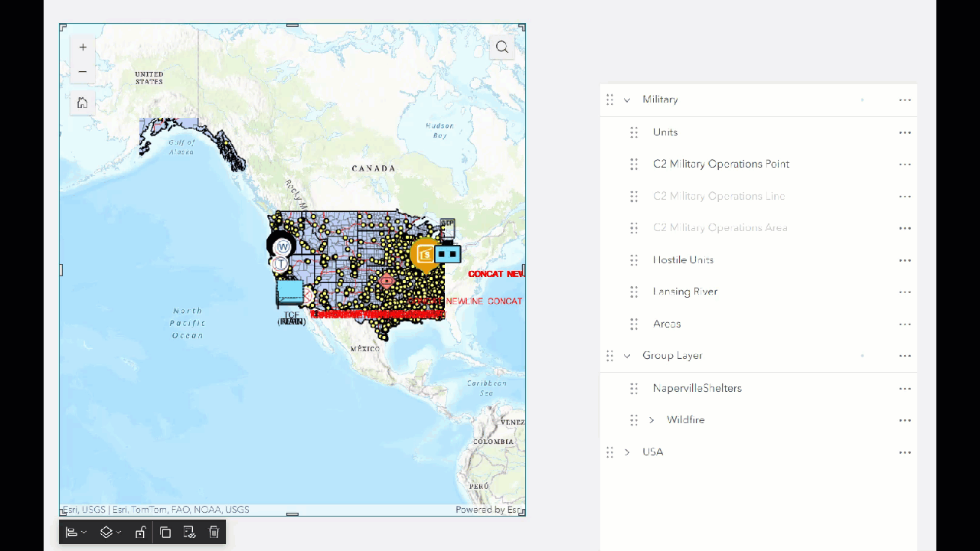Image resolution: width=980 pixels, height=551 pixels.
Task: Click the home extent icon below zoom controls
Action: 82,102
